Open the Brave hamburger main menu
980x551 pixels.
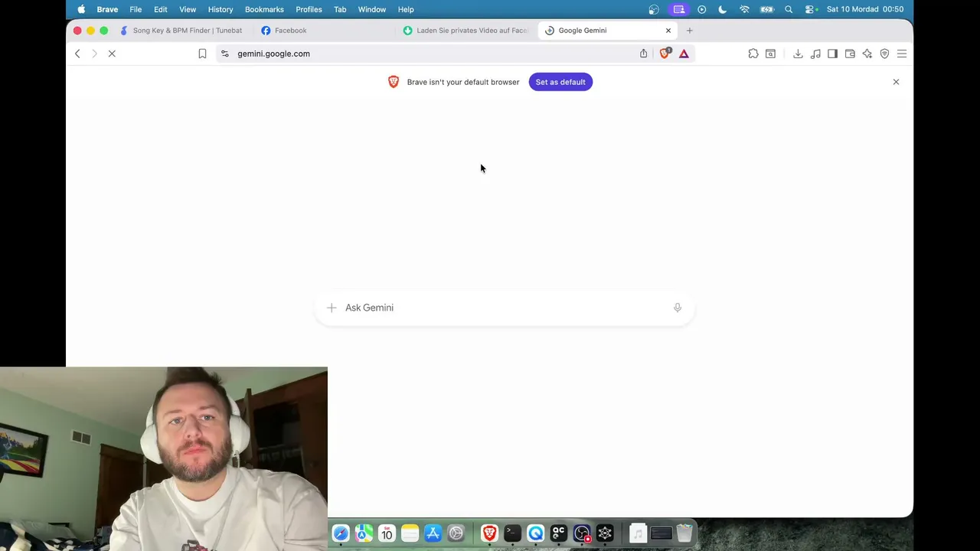(x=902, y=54)
